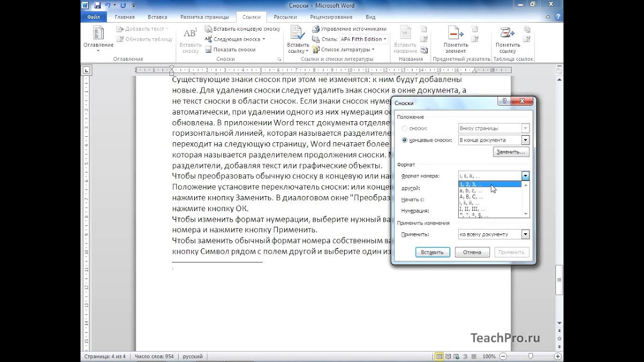Switch to the Вставка ribbon tab
The height and width of the screenshot is (362, 644).
coord(157,17)
